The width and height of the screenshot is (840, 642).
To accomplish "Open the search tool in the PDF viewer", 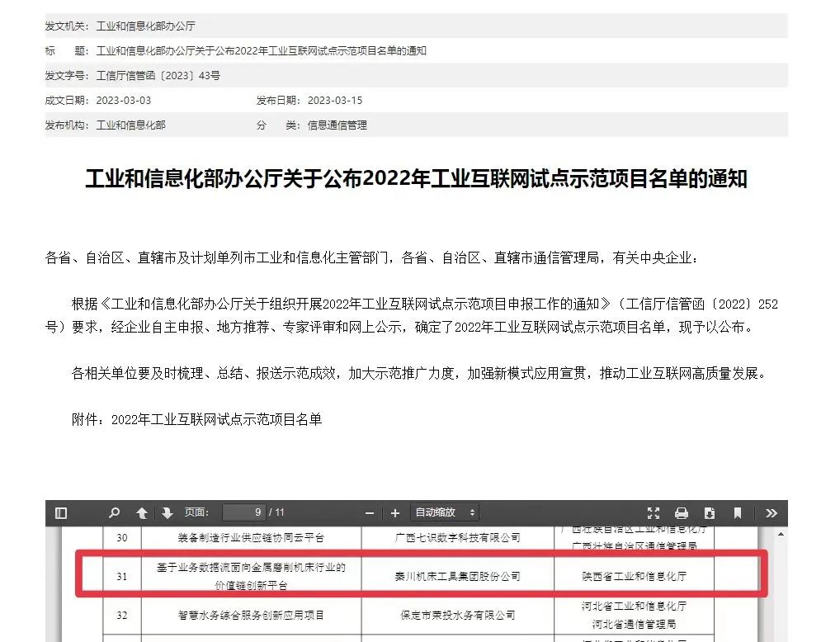I will coord(114,512).
